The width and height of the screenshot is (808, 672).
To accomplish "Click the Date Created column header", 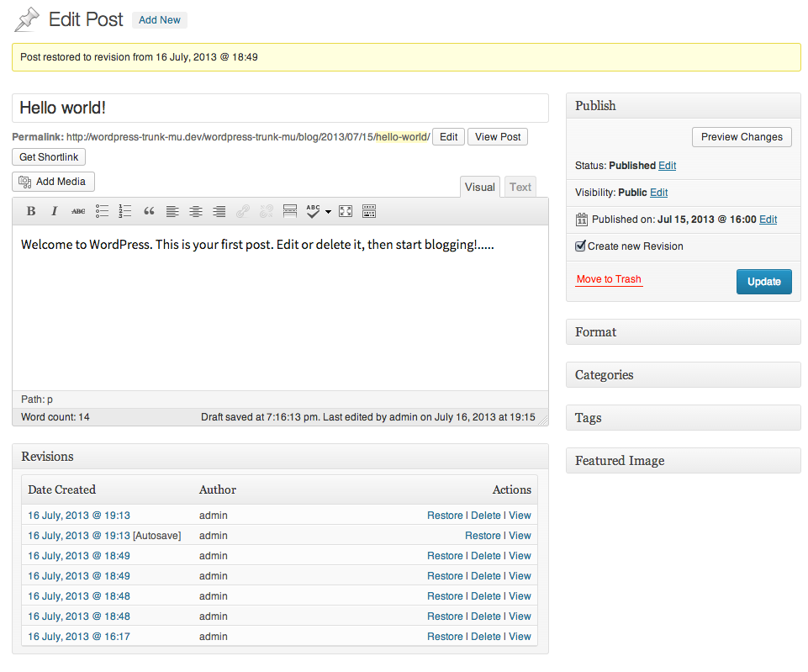I will pos(62,490).
